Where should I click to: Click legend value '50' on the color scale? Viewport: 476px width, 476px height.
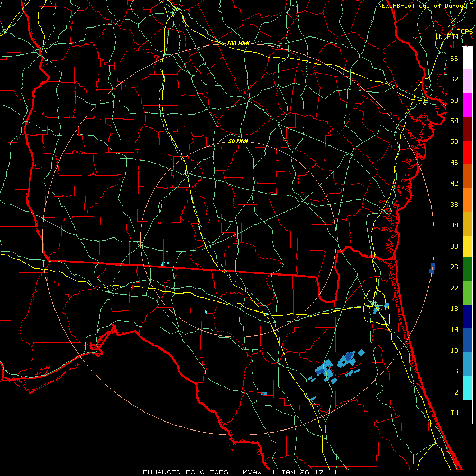point(454,142)
